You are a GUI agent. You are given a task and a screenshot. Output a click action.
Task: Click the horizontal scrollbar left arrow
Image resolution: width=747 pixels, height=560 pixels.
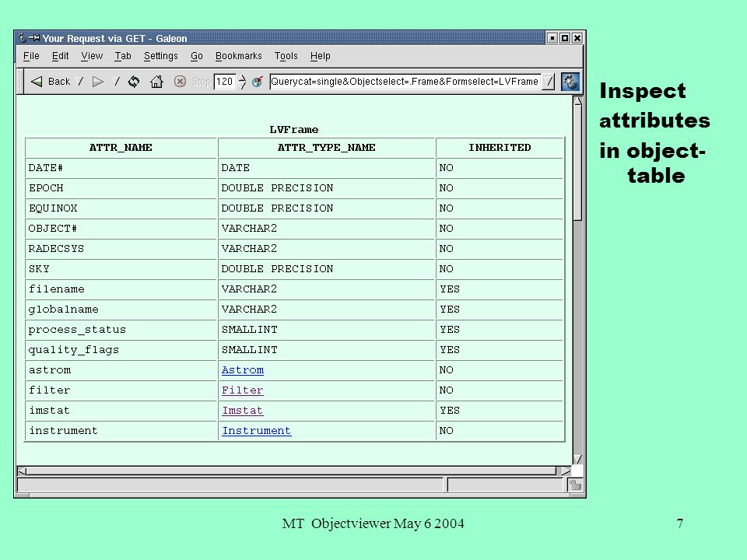point(22,471)
